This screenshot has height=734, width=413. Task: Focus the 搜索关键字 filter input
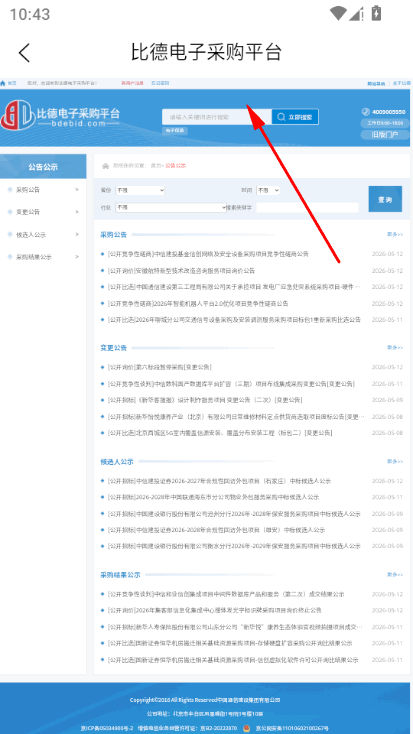(307, 207)
